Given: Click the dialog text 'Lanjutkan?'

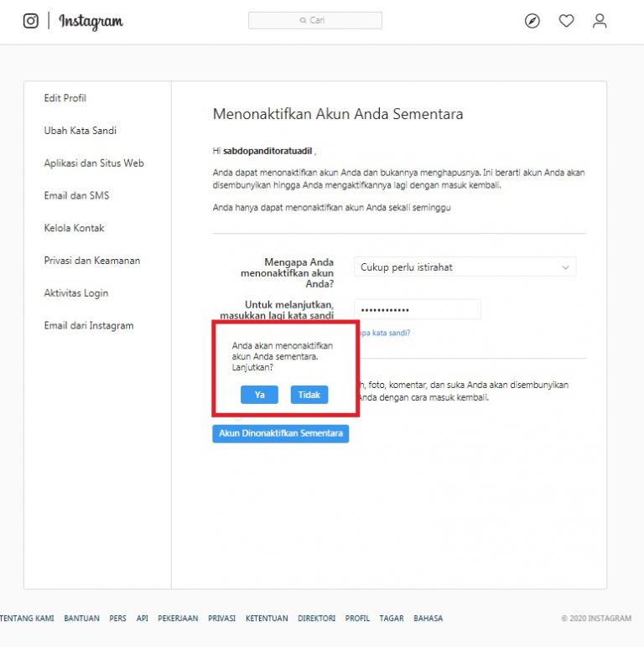Looking at the screenshot, I should tap(252, 367).
